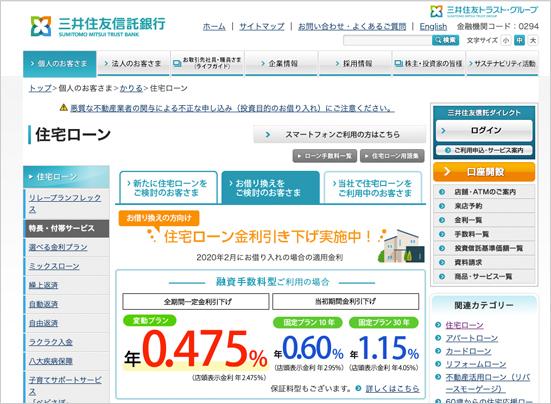Click the warning triangle icon beside the notice
The height and width of the screenshot is (404, 551).
point(64,107)
